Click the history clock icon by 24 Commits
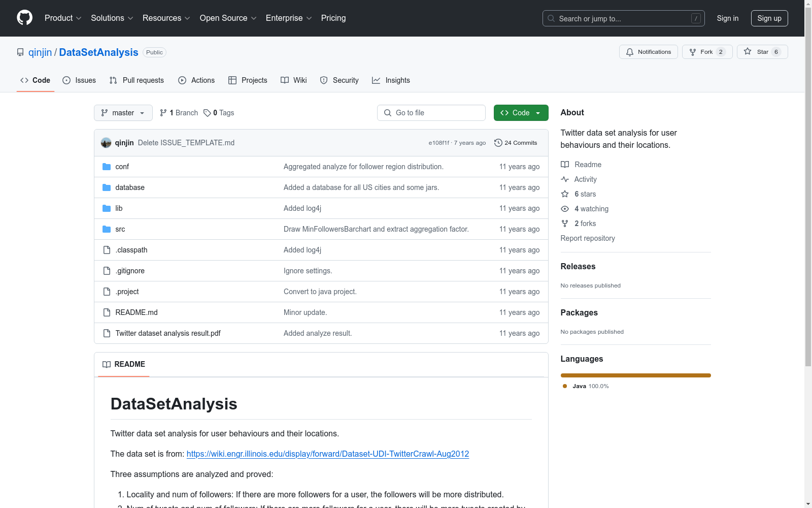This screenshot has width=812, height=508. (x=498, y=143)
